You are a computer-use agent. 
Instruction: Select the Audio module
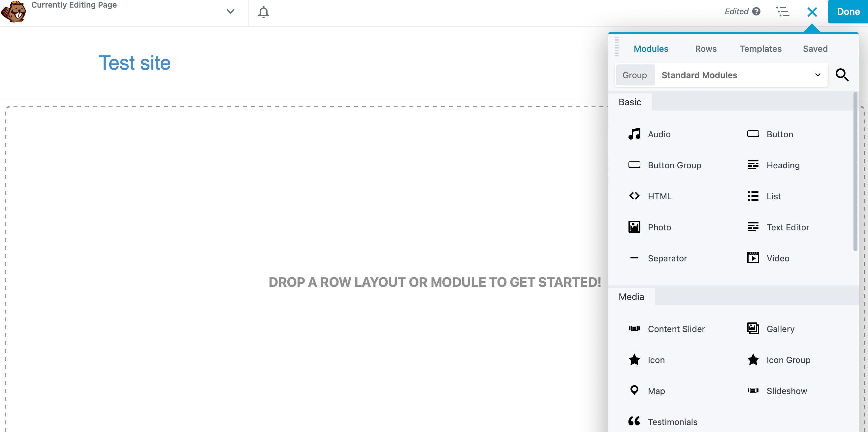click(659, 134)
